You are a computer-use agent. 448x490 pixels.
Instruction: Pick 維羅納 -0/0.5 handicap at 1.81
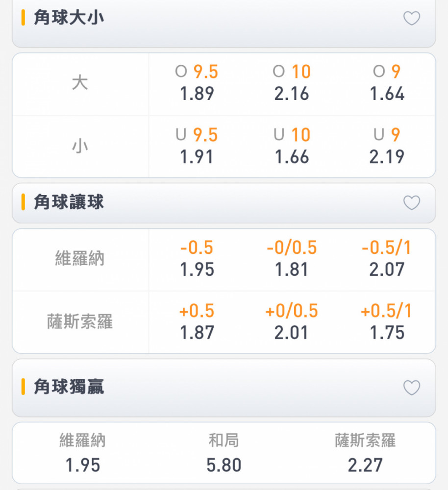coord(292,259)
